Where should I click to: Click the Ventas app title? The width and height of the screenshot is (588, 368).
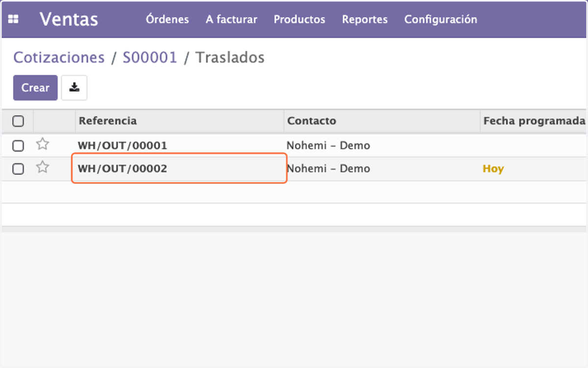coord(69,20)
